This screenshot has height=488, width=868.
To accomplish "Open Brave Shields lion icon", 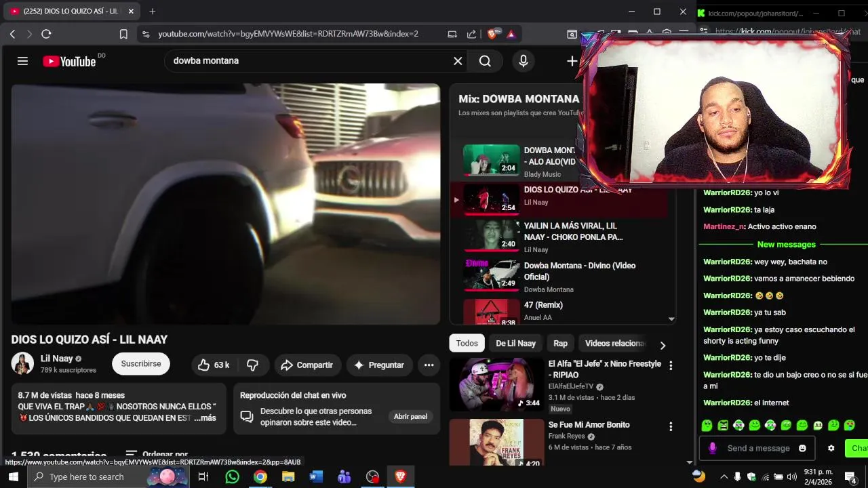I will [494, 34].
